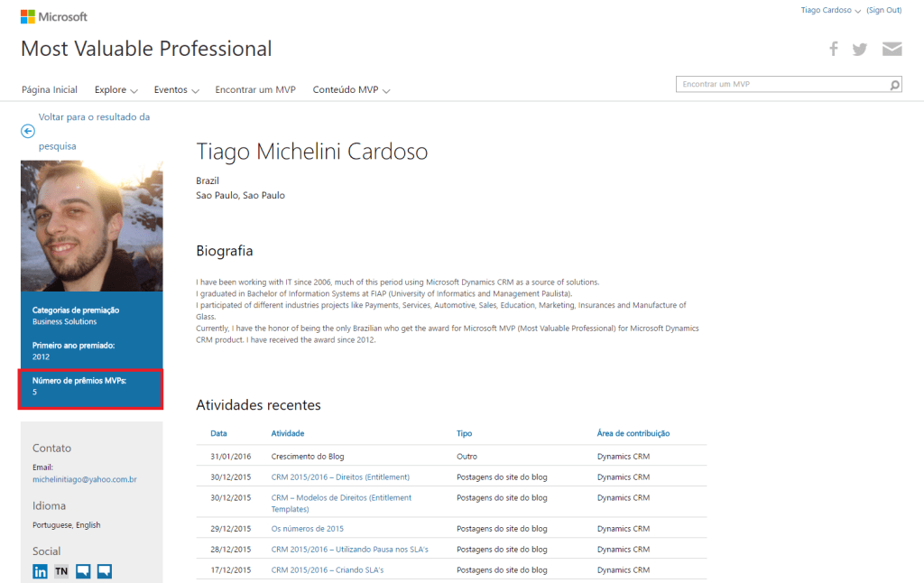Click the Sign Out link
The width and height of the screenshot is (924, 583).
coord(883,11)
